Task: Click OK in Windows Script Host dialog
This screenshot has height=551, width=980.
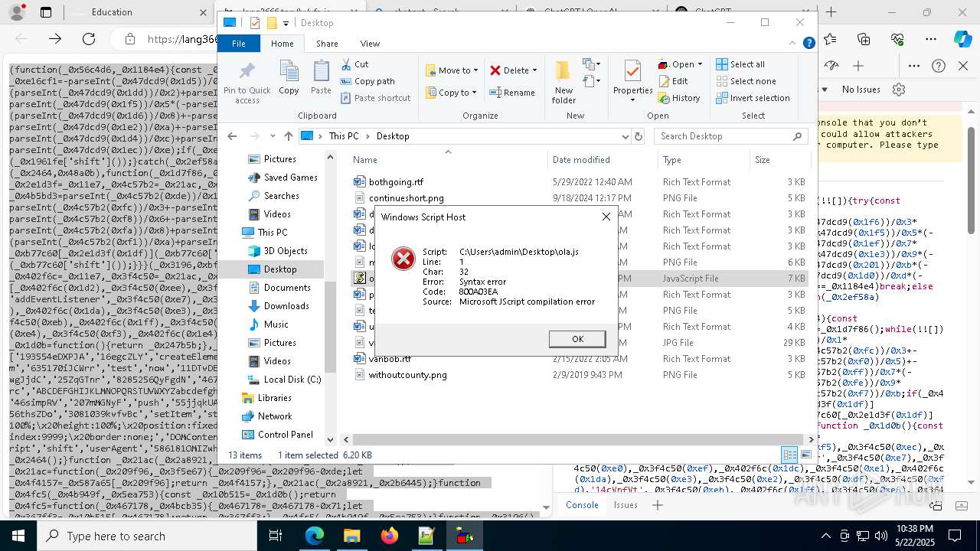Action: [577, 339]
